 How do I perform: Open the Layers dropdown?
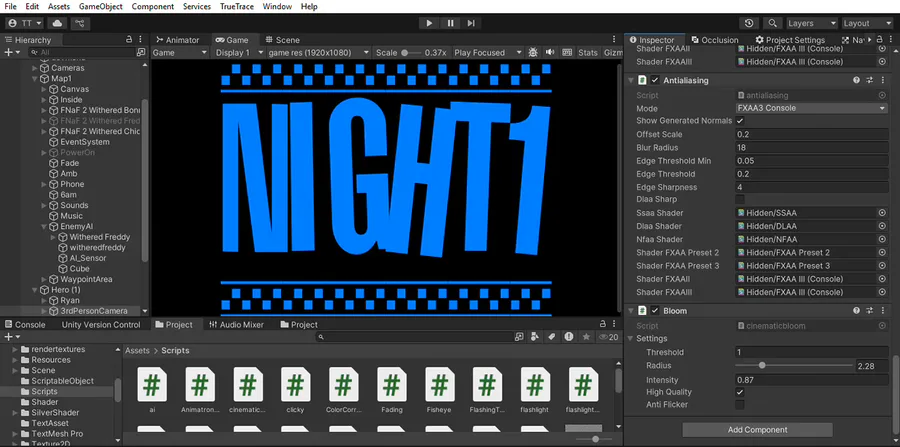pyautogui.click(x=812, y=23)
